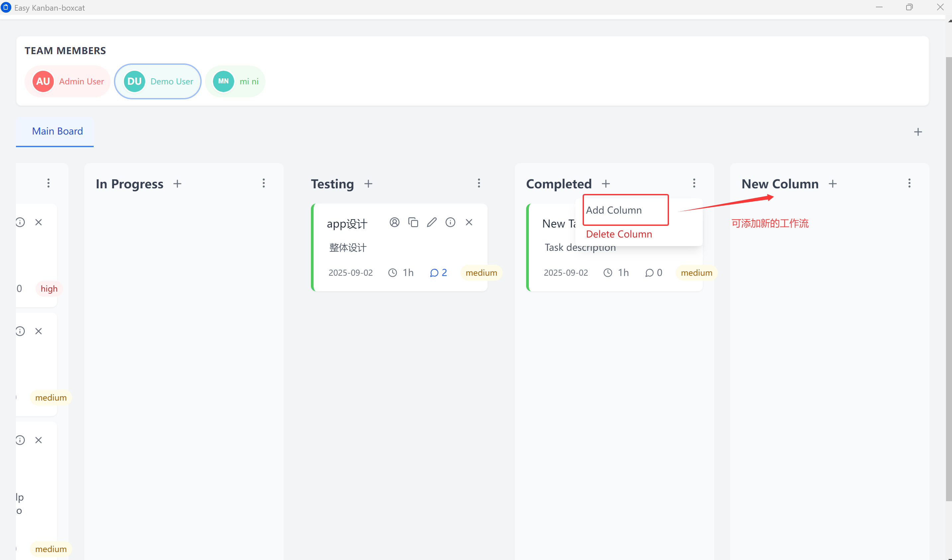Select Demo User team member
The height and width of the screenshot is (560, 952).
point(157,81)
